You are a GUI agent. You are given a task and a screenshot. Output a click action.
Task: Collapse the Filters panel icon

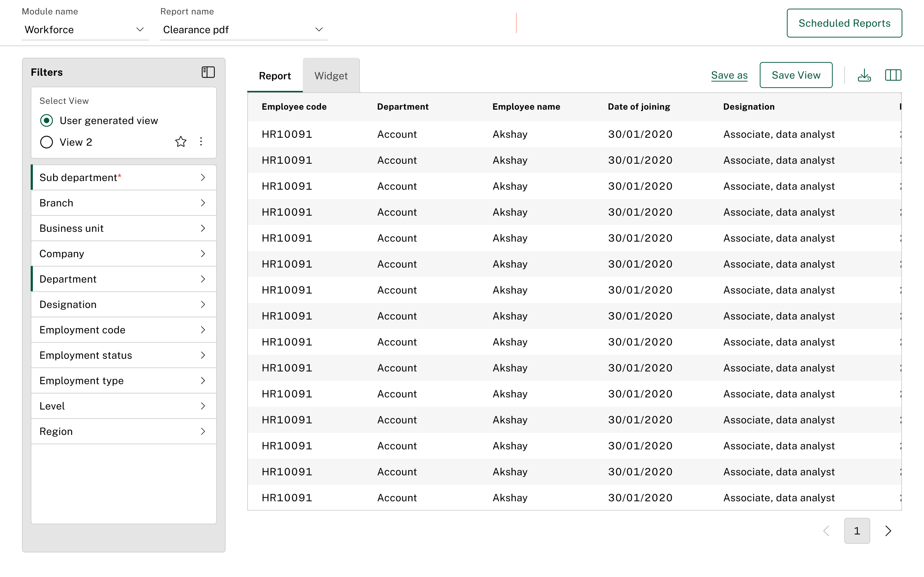tap(208, 72)
